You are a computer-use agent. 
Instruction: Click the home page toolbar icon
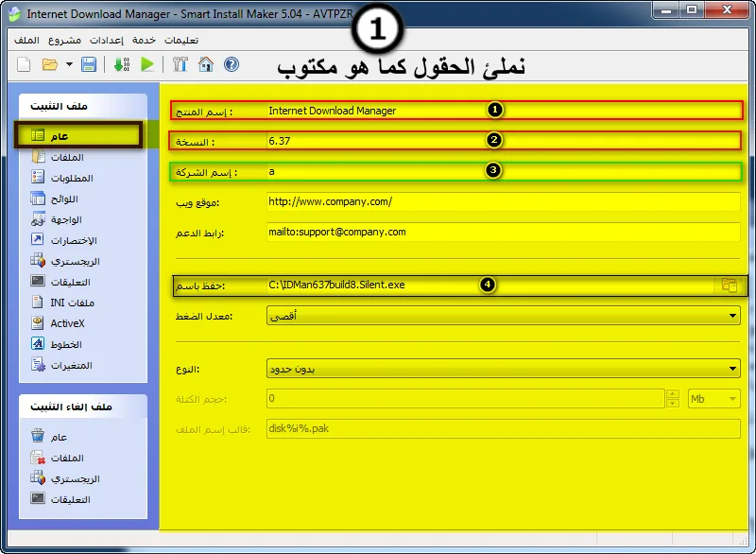click(206, 64)
